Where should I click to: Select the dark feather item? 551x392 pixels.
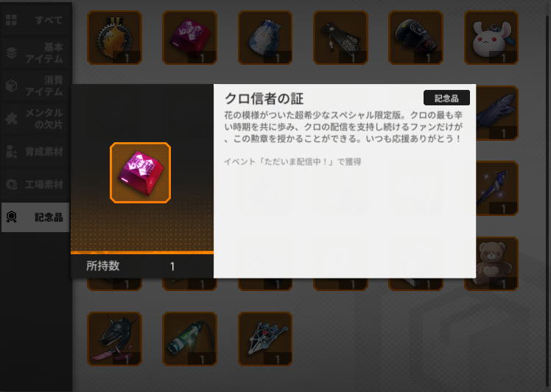(497, 113)
